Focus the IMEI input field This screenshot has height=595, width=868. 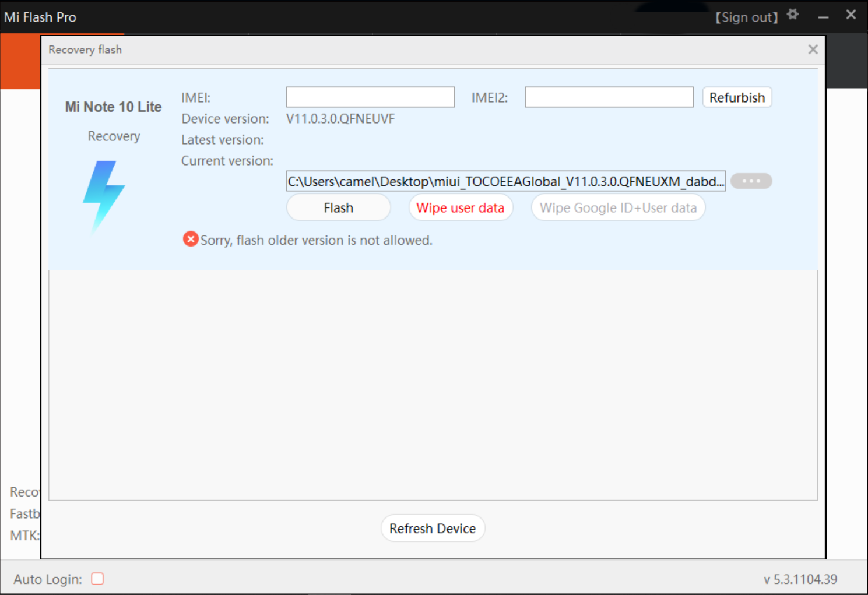tap(370, 97)
